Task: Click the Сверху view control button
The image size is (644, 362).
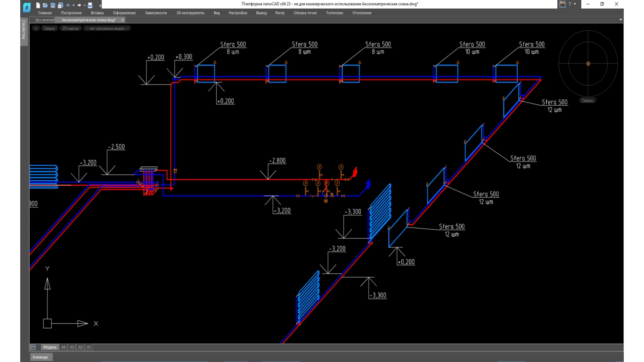Action: pyautogui.click(x=49, y=28)
